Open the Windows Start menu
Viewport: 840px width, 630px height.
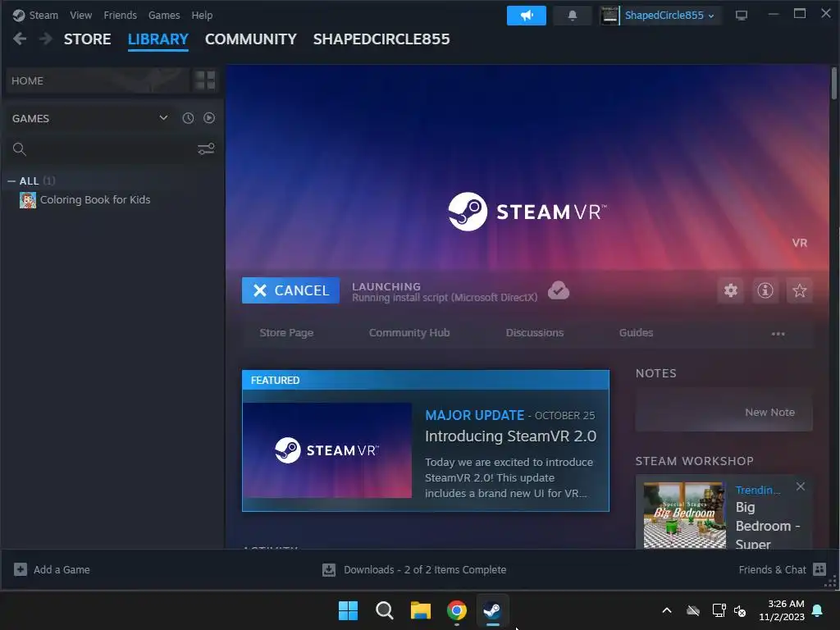pyautogui.click(x=348, y=610)
